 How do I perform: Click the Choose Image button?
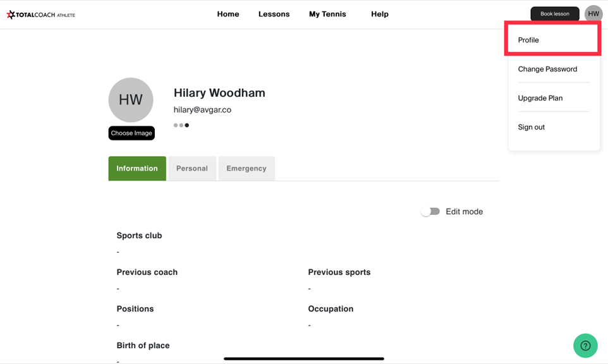pyautogui.click(x=131, y=133)
